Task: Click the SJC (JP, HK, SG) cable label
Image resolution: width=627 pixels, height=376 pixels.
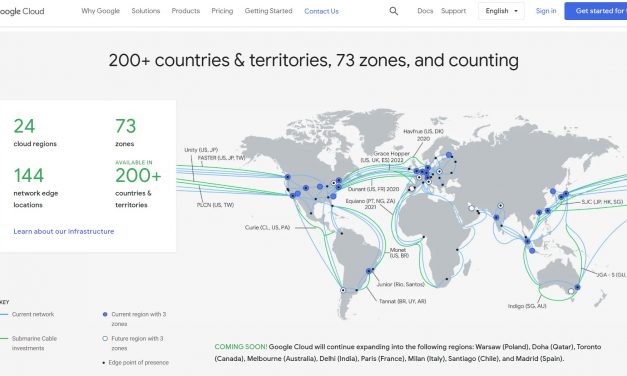Action: coord(602,202)
